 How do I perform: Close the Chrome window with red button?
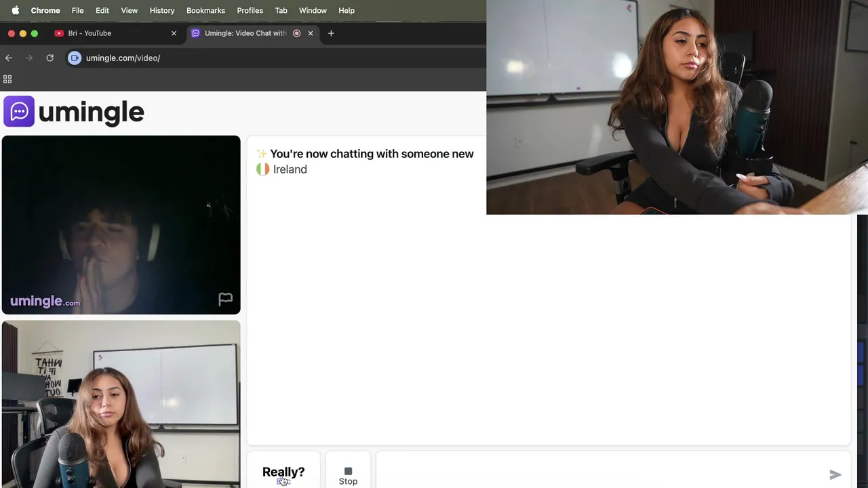[x=12, y=33]
